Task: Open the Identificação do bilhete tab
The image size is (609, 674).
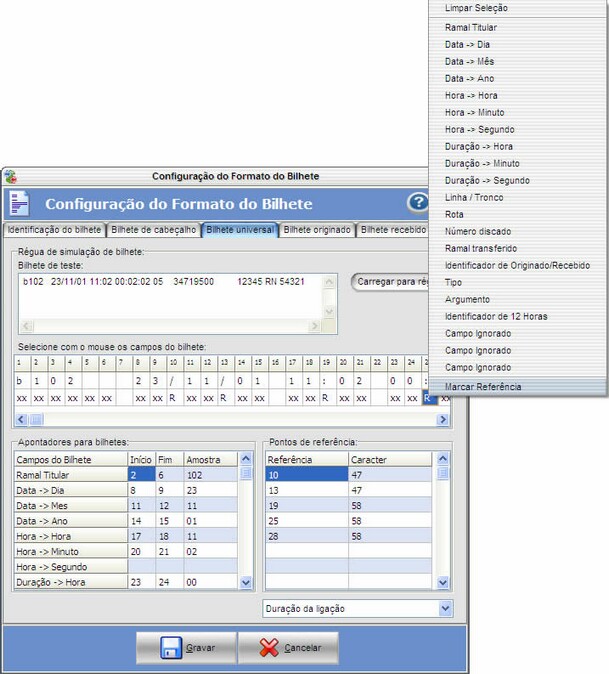Action: click(x=54, y=230)
